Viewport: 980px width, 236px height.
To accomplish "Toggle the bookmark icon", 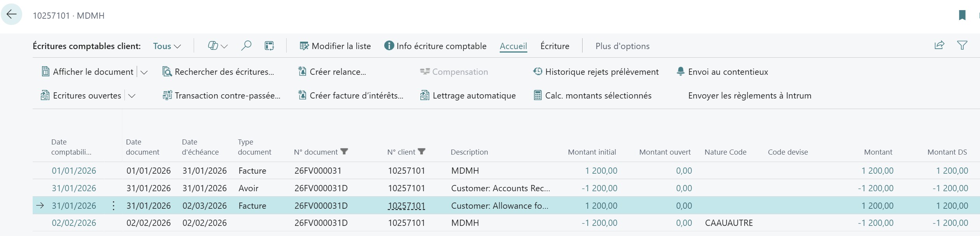I will 962,15.
